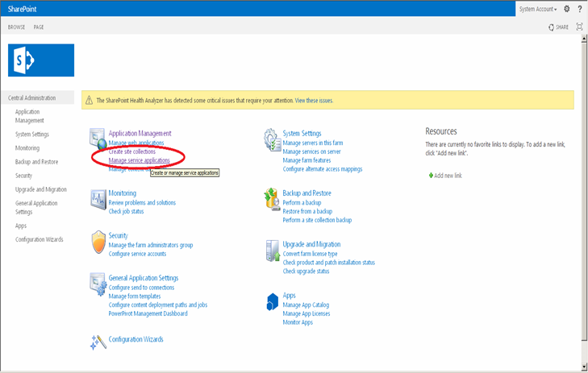Select Security in left navigation

pos(23,176)
